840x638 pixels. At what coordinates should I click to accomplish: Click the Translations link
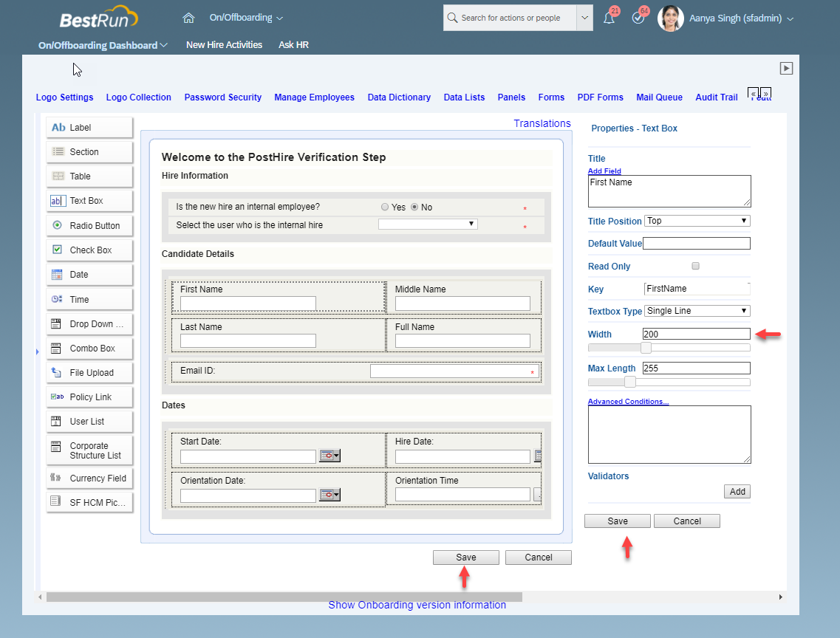pos(542,123)
